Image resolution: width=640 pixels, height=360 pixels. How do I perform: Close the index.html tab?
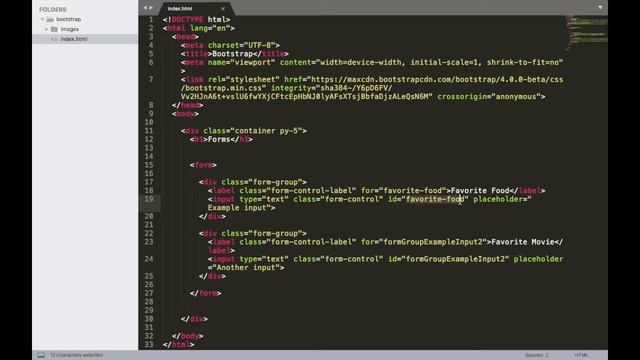click(223, 9)
